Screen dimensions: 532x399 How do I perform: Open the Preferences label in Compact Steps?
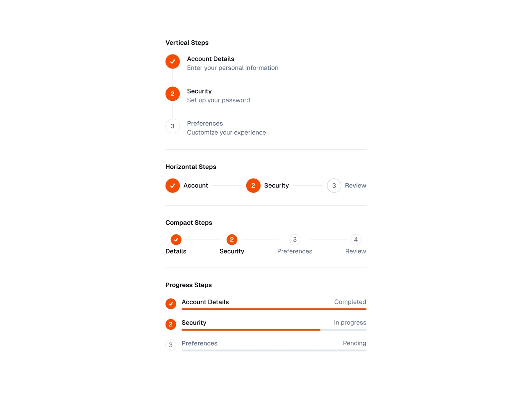click(295, 251)
